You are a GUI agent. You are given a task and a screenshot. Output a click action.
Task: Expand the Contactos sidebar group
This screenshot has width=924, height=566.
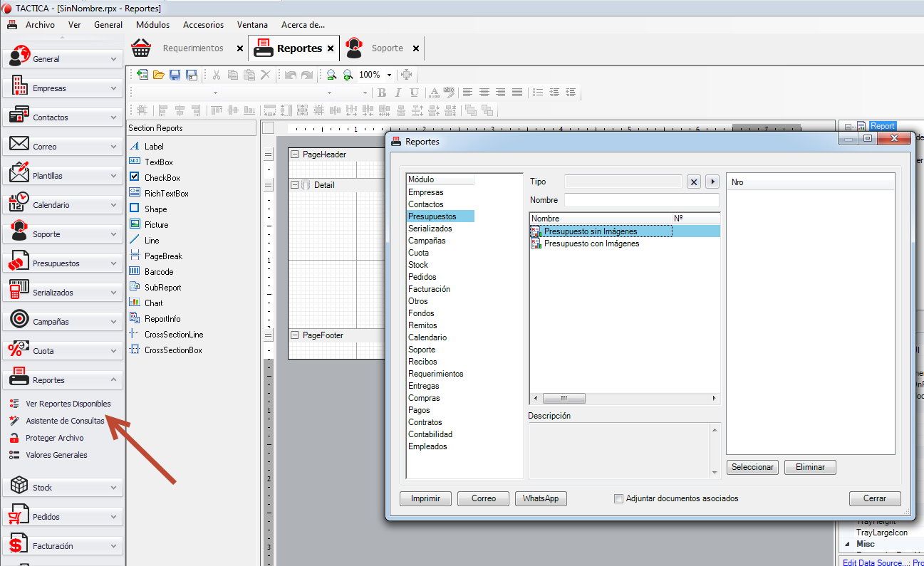[x=63, y=117]
